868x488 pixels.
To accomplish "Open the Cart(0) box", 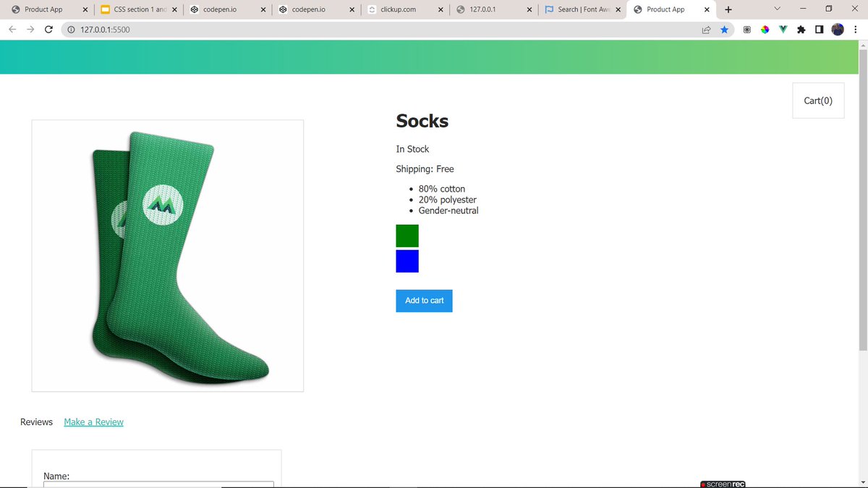I will pyautogui.click(x=818, y=100).
